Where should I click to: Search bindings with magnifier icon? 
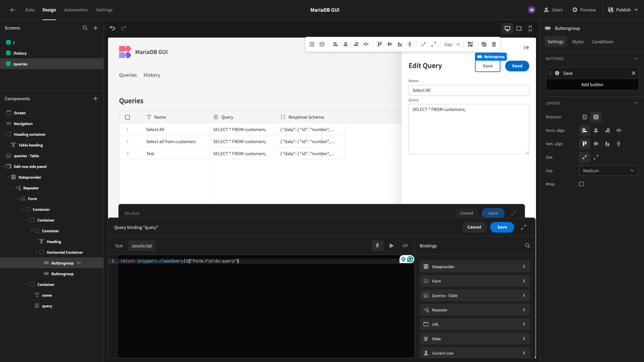click(x=528, y=246)
